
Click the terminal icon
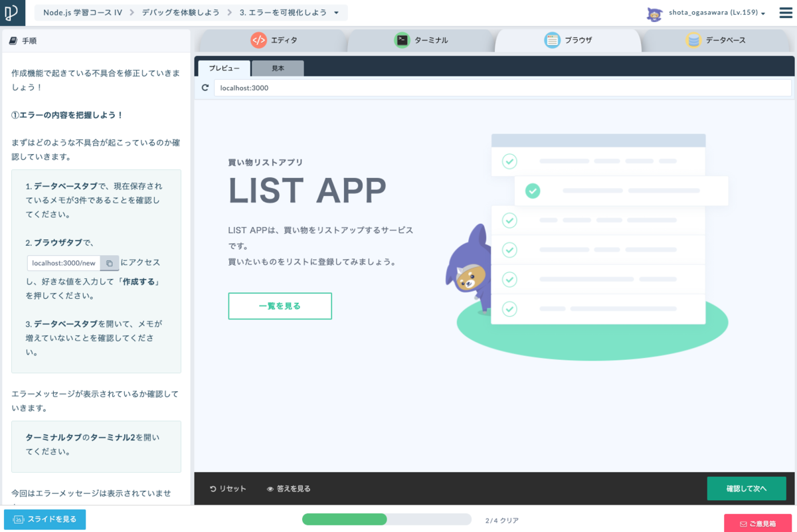402,40
